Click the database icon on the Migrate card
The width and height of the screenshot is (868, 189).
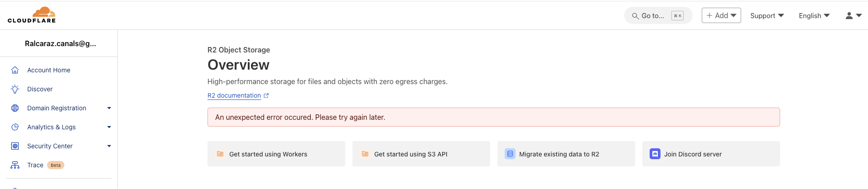click(510, 154)
